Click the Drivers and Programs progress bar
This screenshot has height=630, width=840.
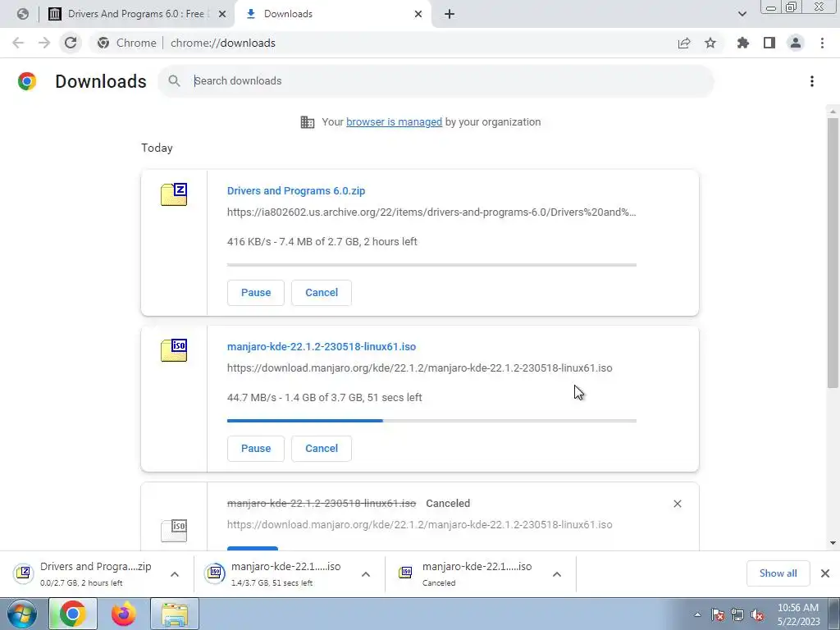[431, 265]
